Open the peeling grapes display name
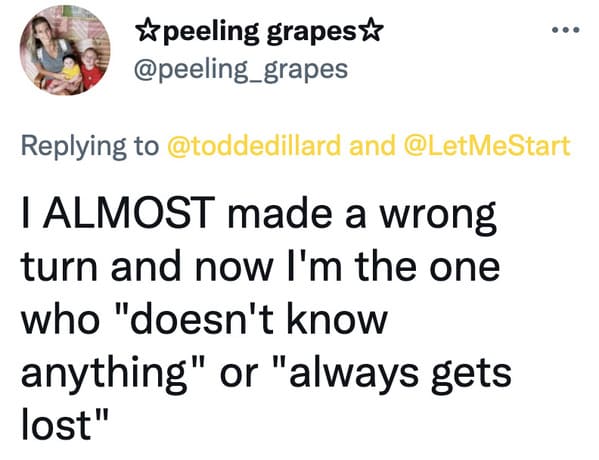The height and width of the screenshot is (460, 599). tap(258, 32)
